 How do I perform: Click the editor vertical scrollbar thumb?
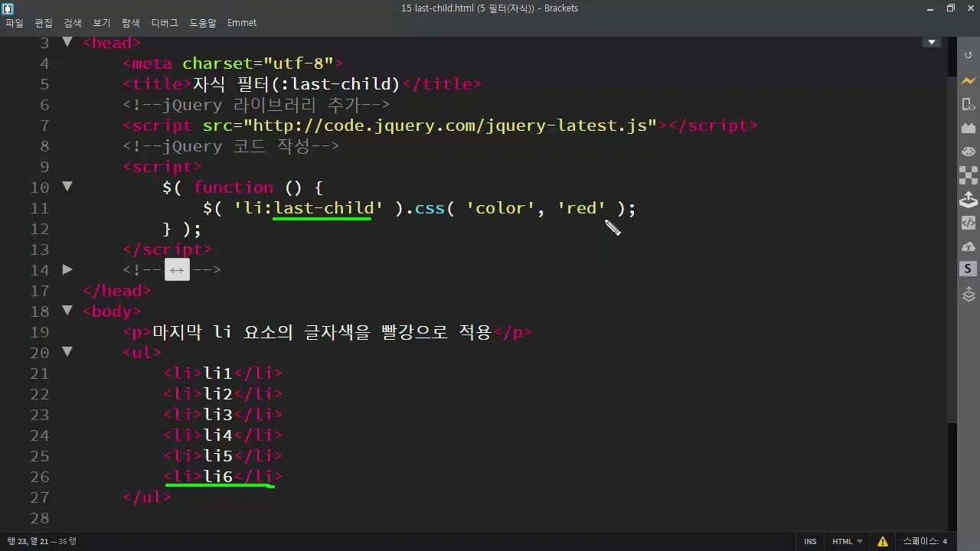click(x=952, y=249)
